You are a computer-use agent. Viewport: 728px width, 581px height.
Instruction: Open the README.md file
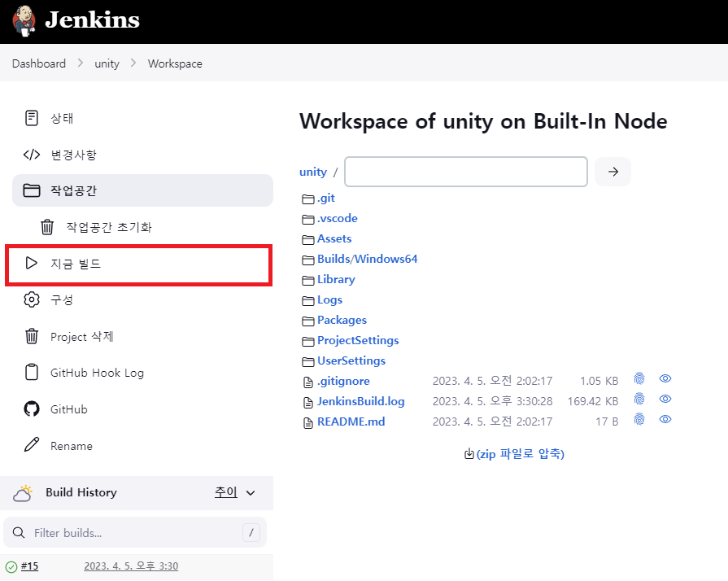click(x=351, y=422)
